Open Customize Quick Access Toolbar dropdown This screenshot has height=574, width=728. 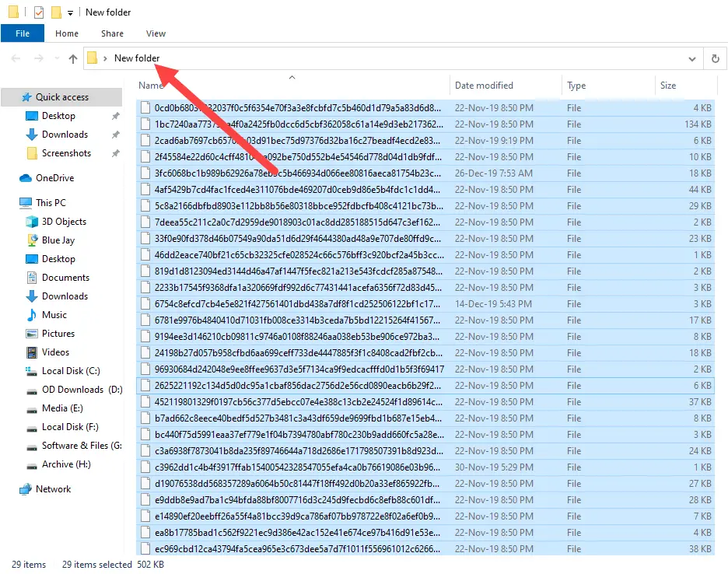click(70, 12)
